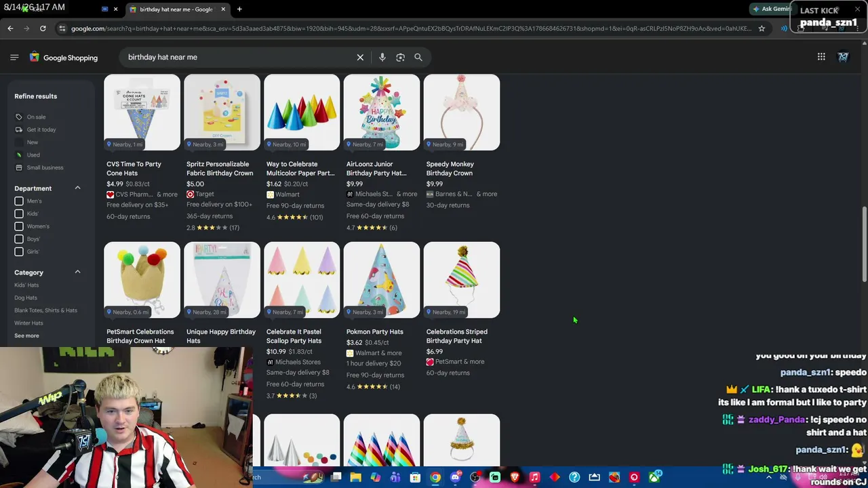Expand more categories with See more
The width and height of the screenshot is (868, 488).
26,335
